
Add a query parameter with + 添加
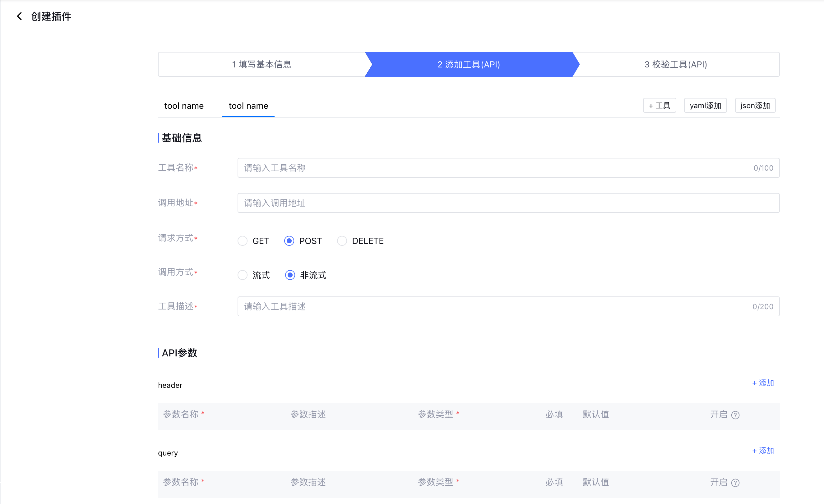pyautogui.click(x=763, y=451)
